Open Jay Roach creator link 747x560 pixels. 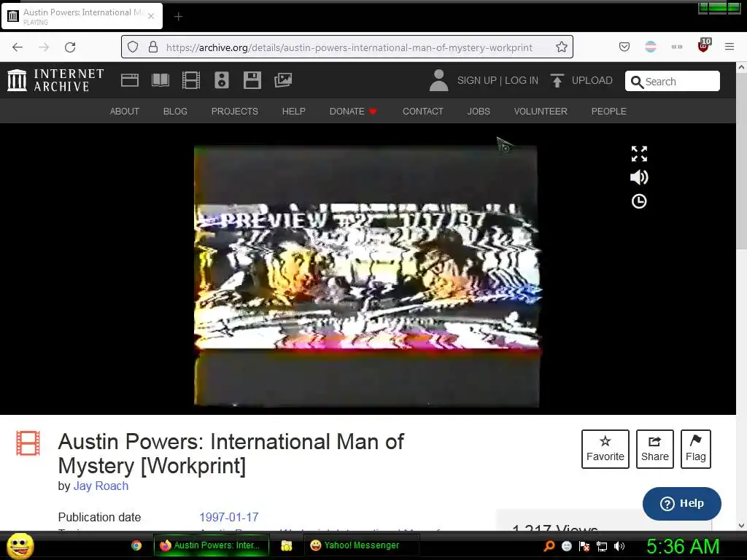click(x=101, y=486)
